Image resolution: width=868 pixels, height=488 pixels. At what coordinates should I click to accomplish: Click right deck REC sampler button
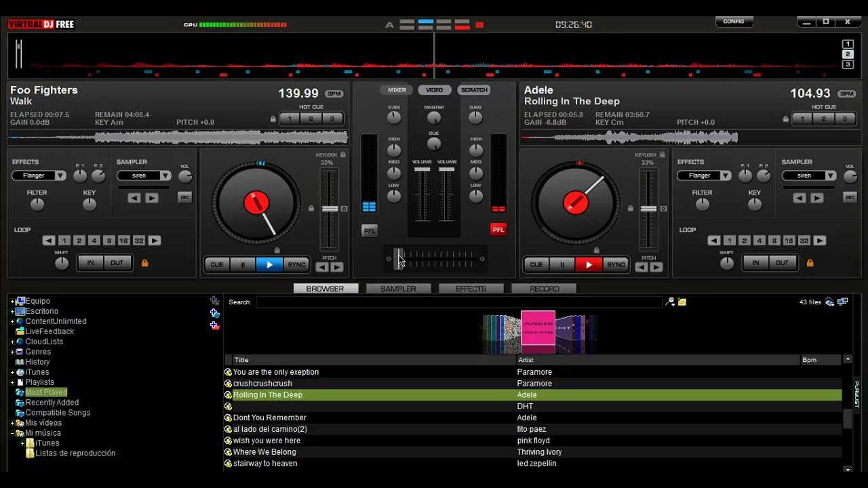point(850,197)
